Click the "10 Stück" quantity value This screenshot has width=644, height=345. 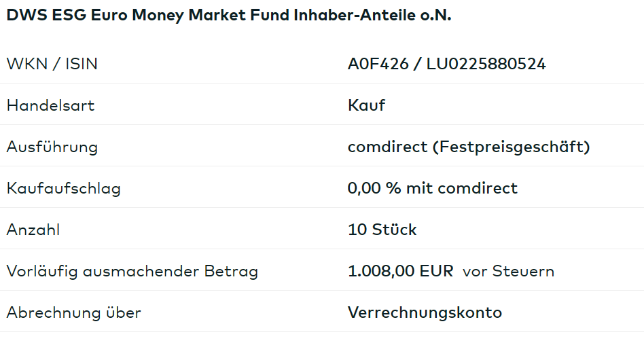(382, 230)
